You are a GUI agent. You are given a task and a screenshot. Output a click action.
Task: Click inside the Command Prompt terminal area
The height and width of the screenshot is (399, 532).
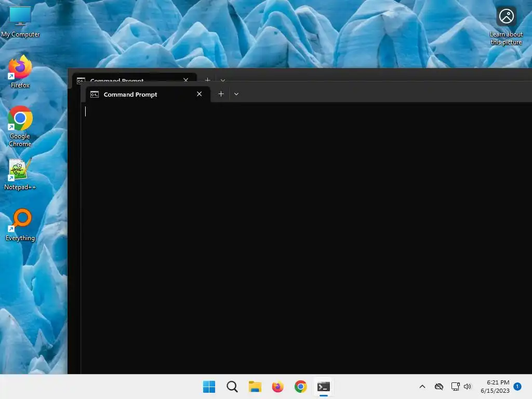tap(307, 237)
